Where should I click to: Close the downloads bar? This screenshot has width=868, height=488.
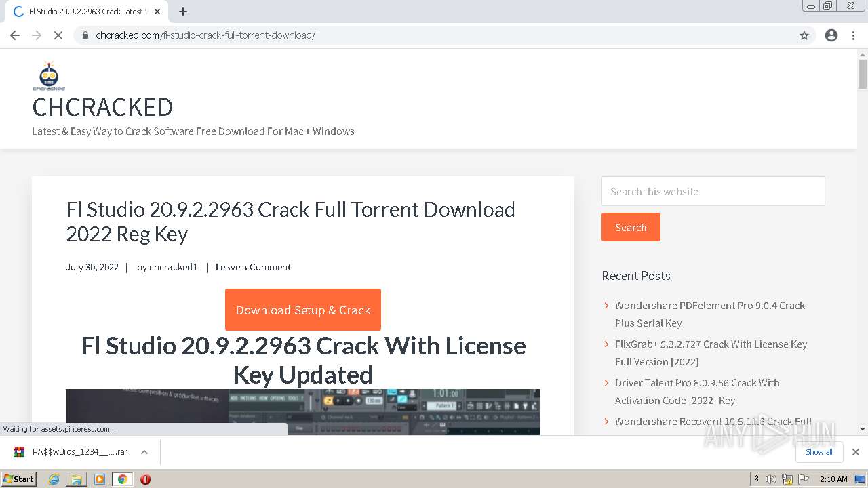coord(855,452)
